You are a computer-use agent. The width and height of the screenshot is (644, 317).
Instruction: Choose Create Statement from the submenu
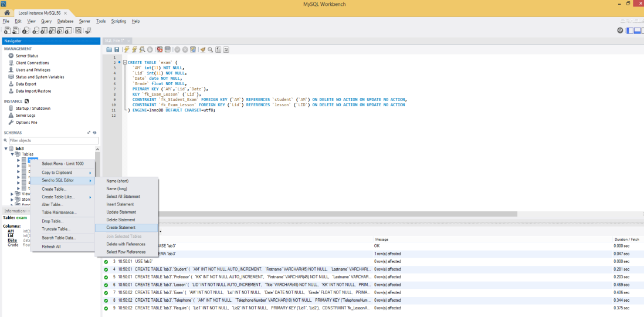126,227
